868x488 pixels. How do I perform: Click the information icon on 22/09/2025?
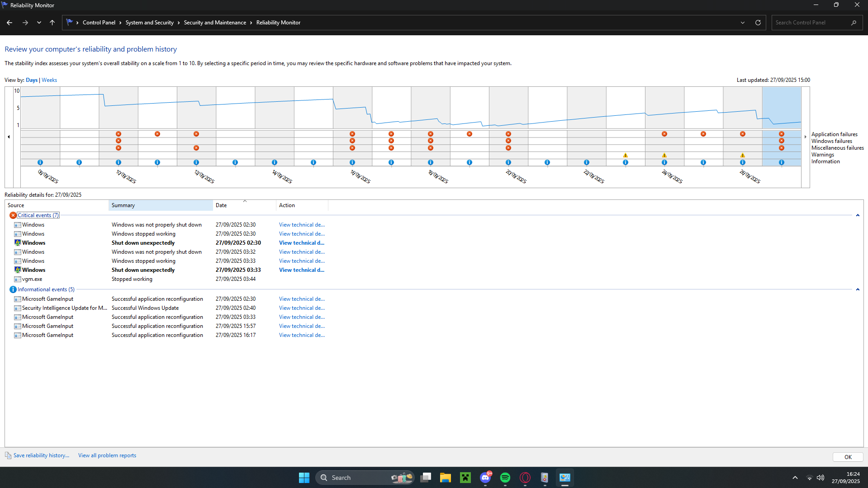[x=587, y=162]
